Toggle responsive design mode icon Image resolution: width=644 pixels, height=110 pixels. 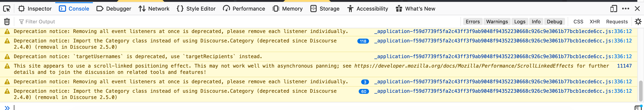click(613, 9)
